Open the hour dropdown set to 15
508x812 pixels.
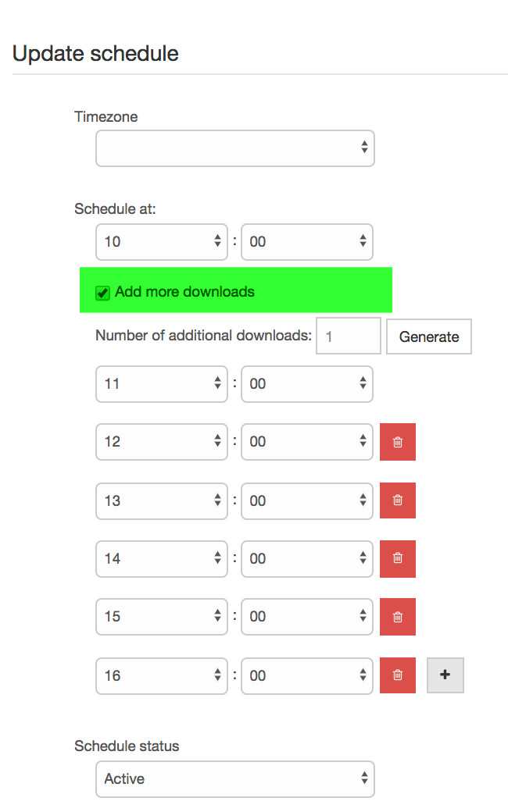(x=162, y=617)
